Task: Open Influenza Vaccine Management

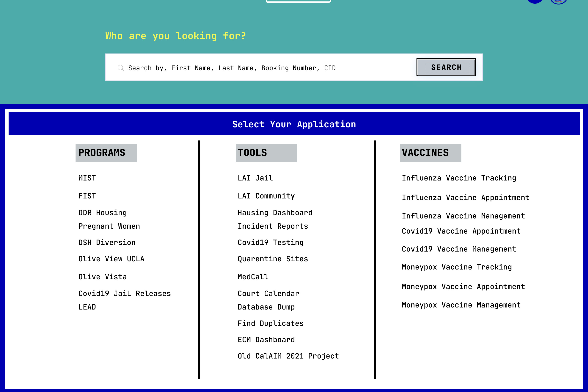Action: pos(463,216)
